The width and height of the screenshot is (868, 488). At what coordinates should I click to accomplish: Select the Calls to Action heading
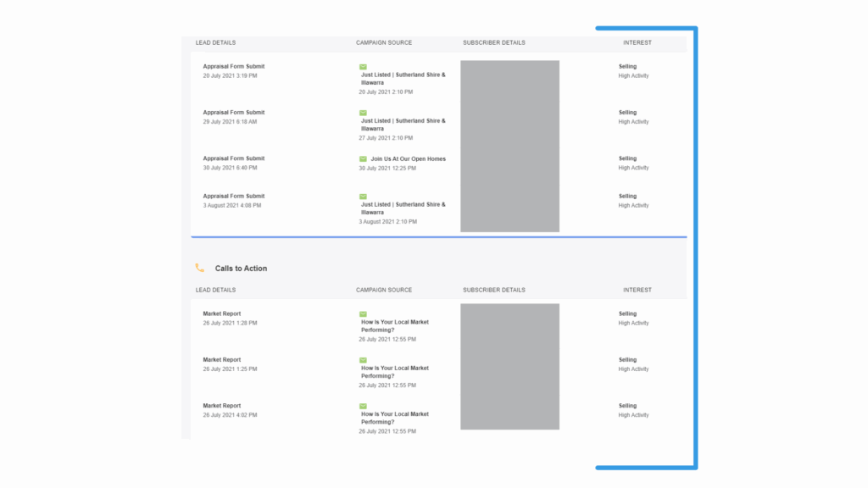point(241,269)
